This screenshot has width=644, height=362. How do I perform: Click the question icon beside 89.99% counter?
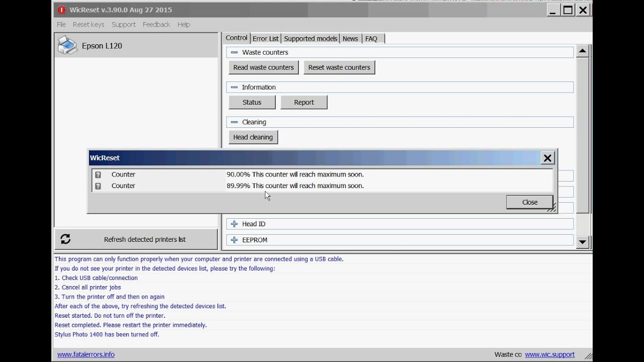pos(98,186)
